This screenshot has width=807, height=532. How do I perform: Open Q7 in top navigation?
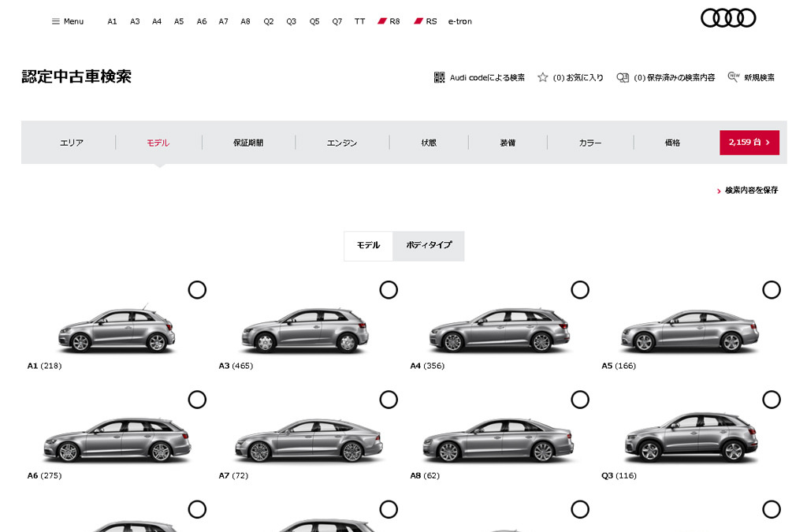[x=337, y=21]
